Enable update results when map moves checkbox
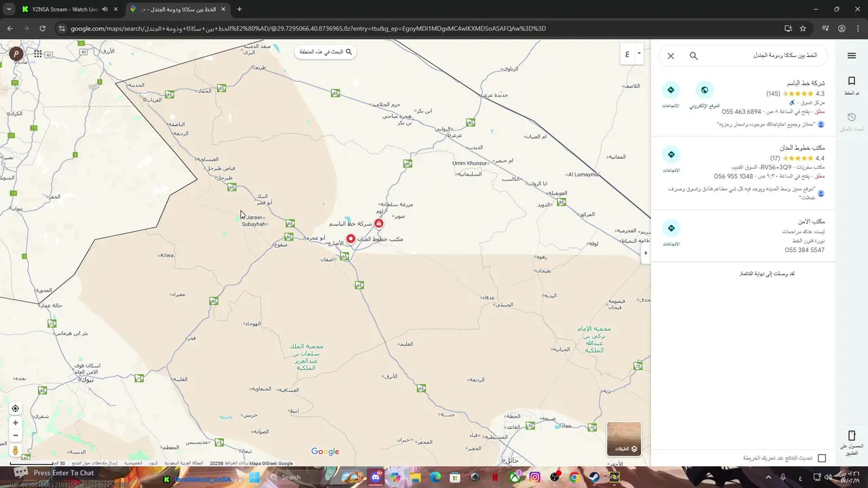This screenshot has height=488, width=868. (822, 458)
